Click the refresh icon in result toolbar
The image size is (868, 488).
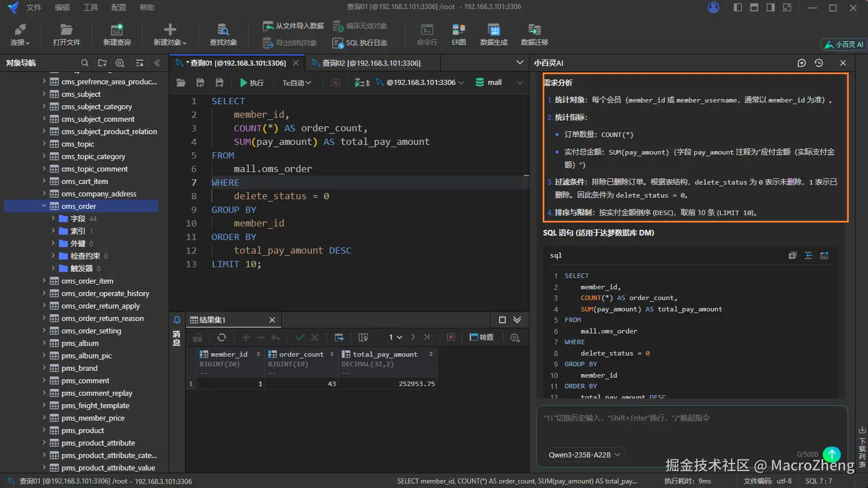pos(222,337)
